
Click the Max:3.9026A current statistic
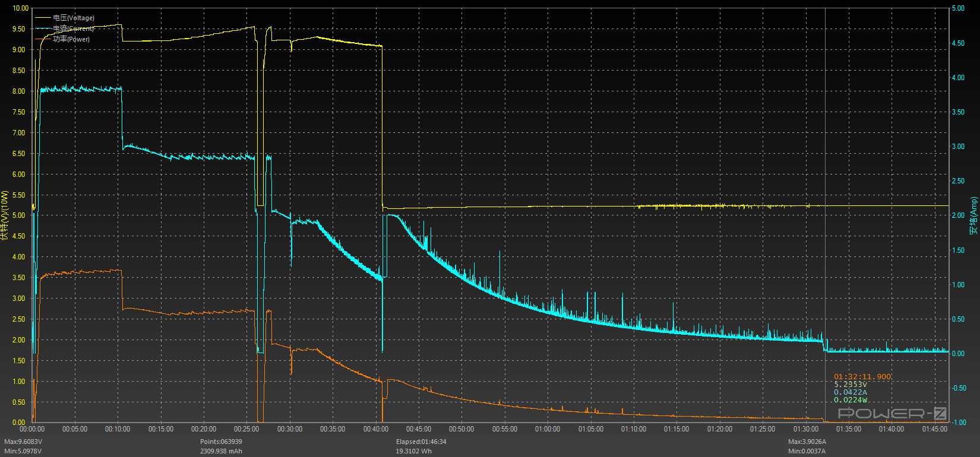pyautogui.click(x=807, y=442)
